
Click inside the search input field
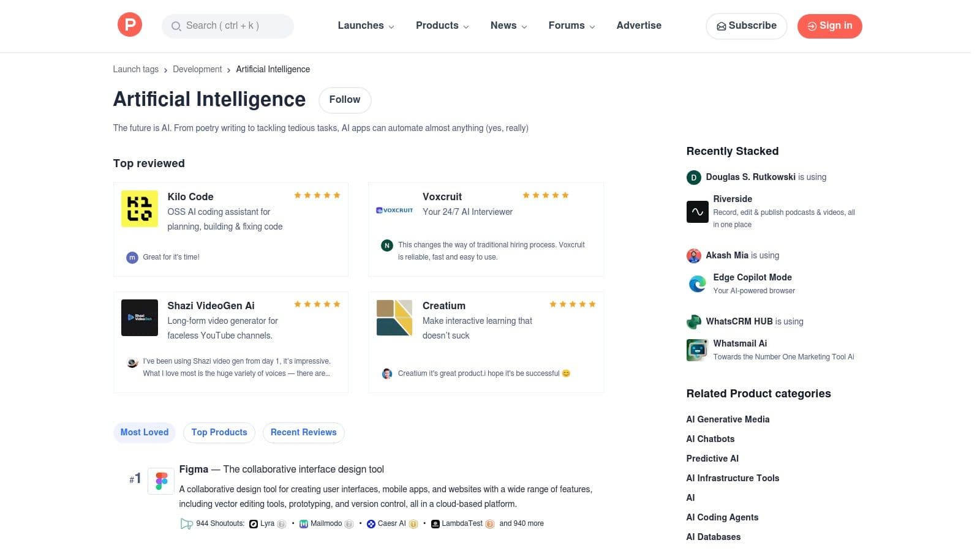pyautogui.click(x=227, y=26)
